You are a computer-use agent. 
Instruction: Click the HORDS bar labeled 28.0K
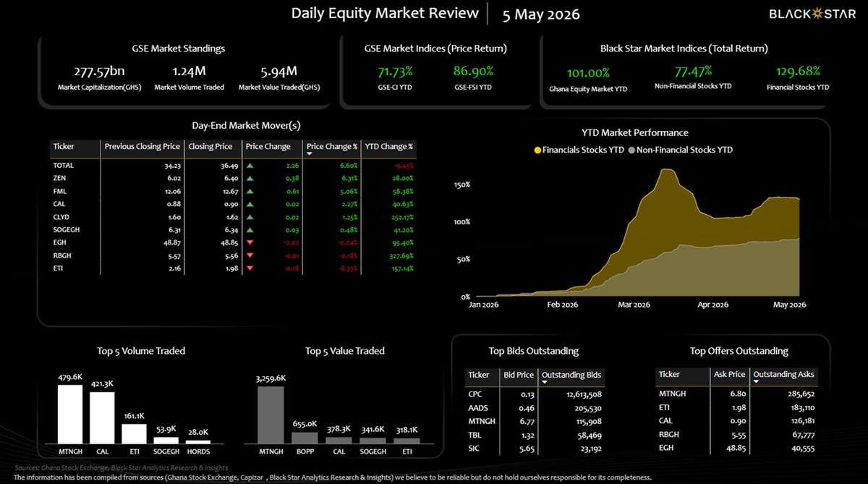pos(198,441)
